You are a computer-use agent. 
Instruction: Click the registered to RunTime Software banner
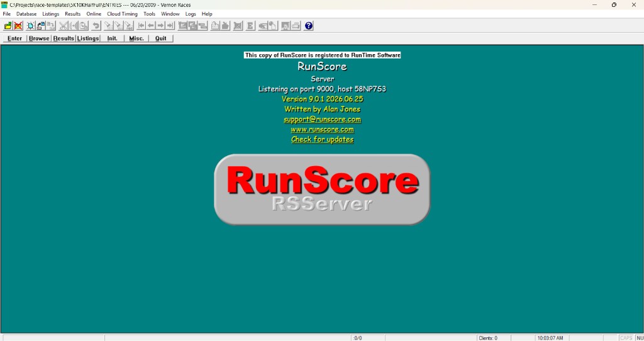pyautogui.click(x=323, y=55)
